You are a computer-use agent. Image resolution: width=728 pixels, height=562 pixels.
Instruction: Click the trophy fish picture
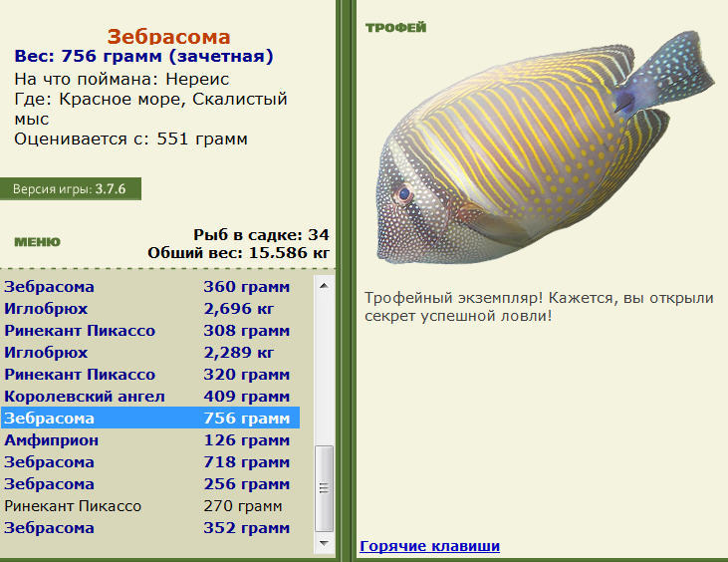(546, 148)
